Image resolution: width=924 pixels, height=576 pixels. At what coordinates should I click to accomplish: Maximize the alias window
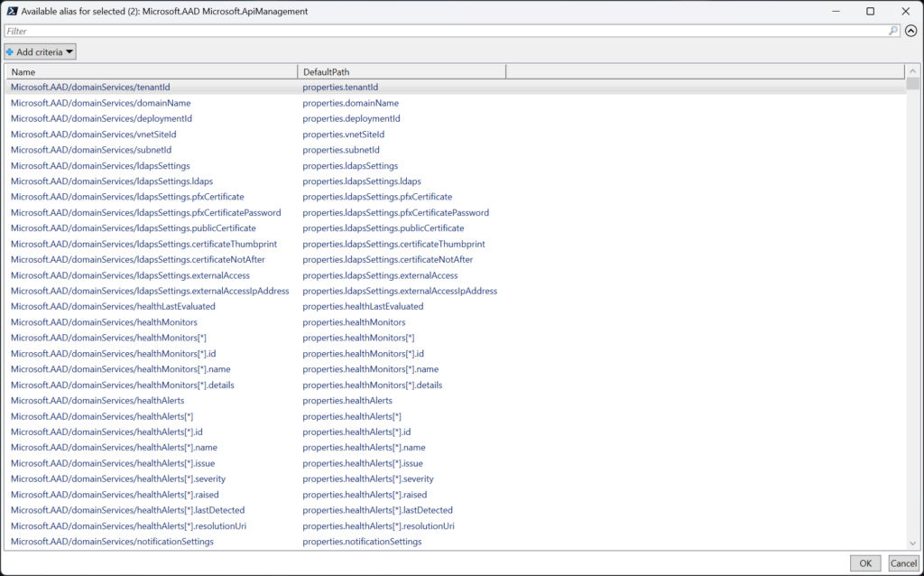pos(871,11)
